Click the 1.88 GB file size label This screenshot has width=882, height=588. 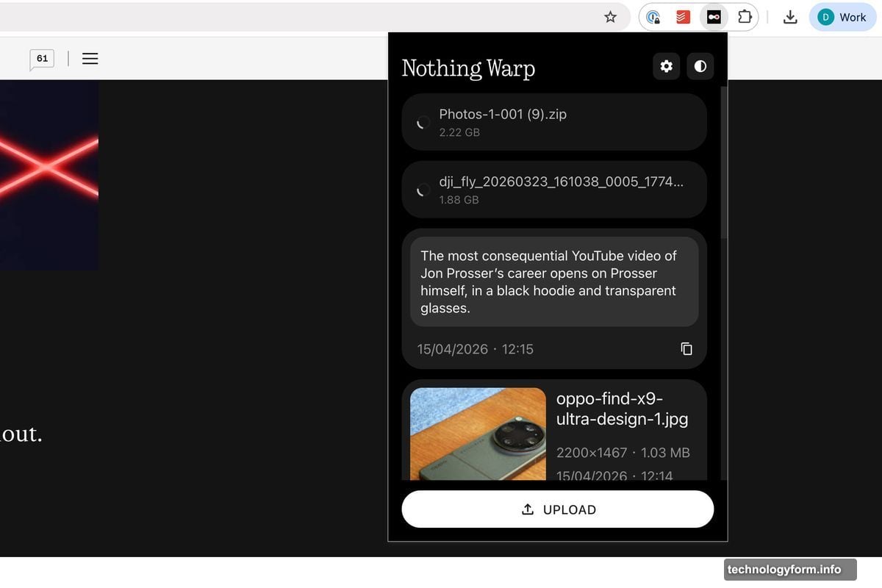click(459, 199)
